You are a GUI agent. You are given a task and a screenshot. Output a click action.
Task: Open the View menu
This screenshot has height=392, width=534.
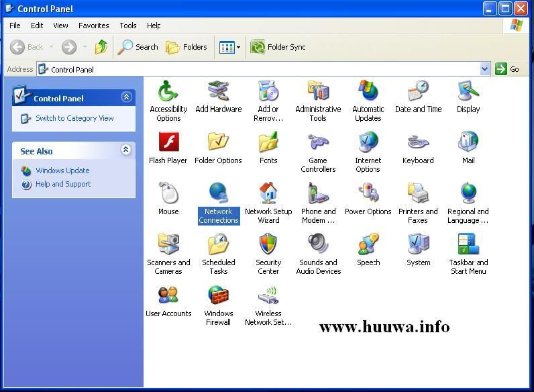pos(60,26)
